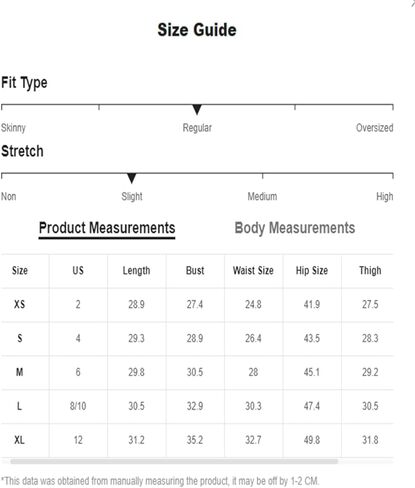Click the Oversized fit label
The height and width of the screenshot is (488, 415).
tap(375, 128)
